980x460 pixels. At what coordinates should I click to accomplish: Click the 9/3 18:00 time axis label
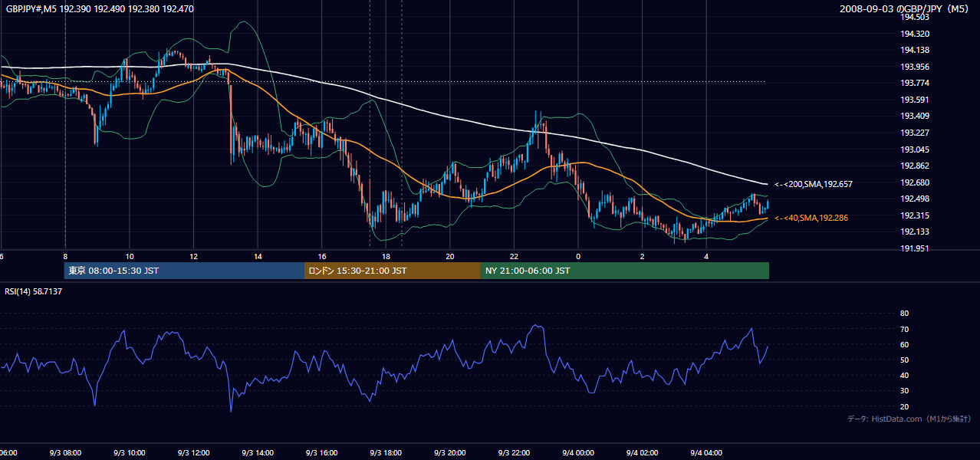click(386, 453)
